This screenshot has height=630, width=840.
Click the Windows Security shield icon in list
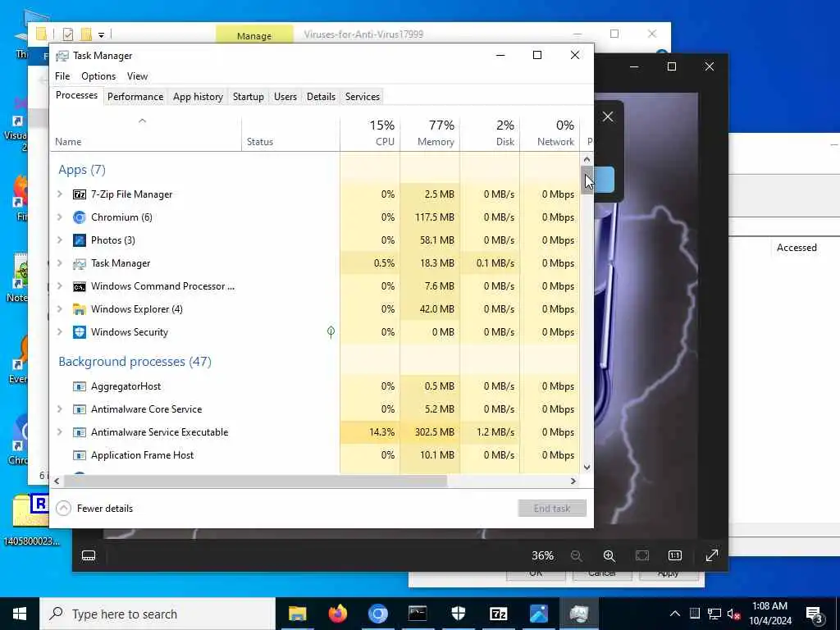click(80, 333)
